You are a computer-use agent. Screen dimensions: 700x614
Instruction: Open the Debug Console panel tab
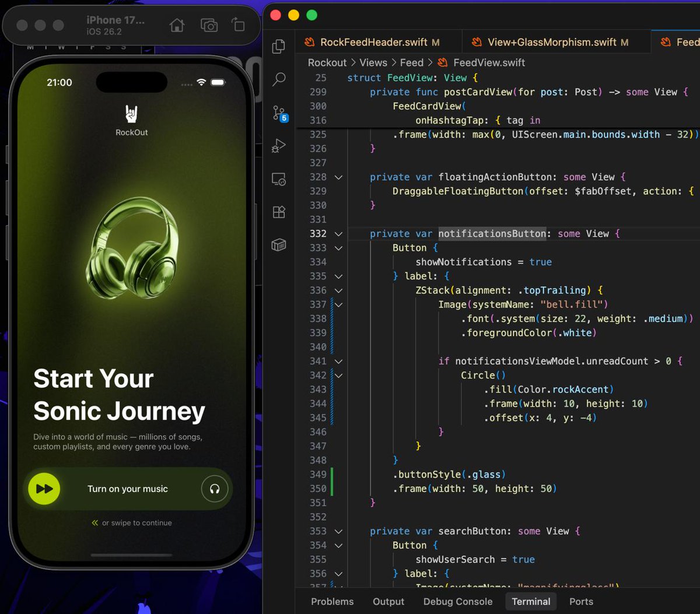pos(458,601)
